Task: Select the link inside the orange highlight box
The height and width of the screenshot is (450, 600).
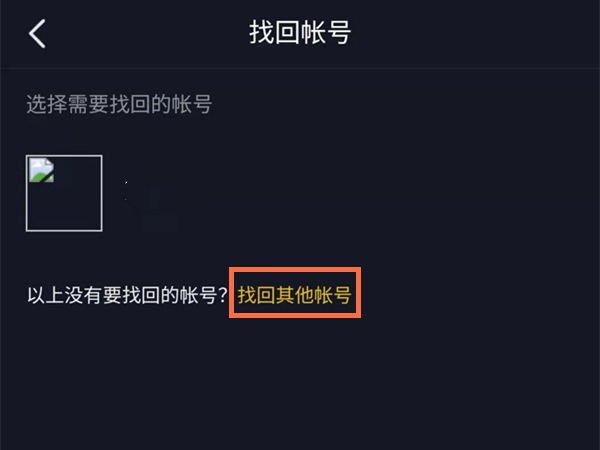Action: [294, 295]
